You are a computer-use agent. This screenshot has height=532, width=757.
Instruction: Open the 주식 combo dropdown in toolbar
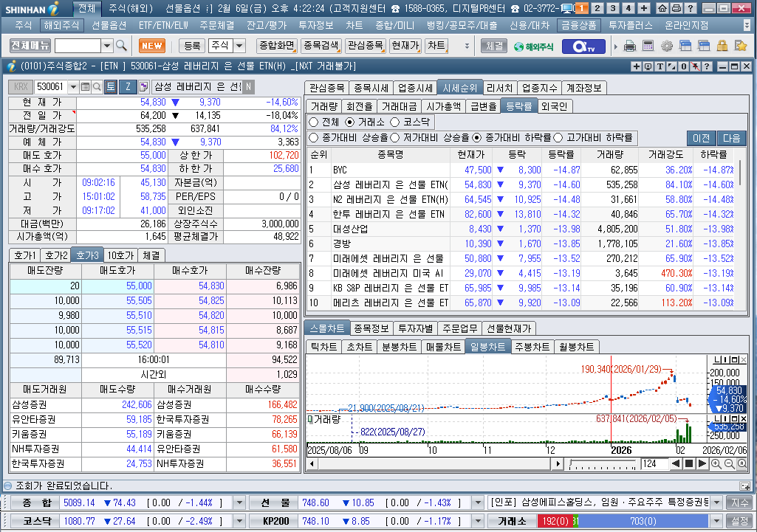click(x=239, y=46)
